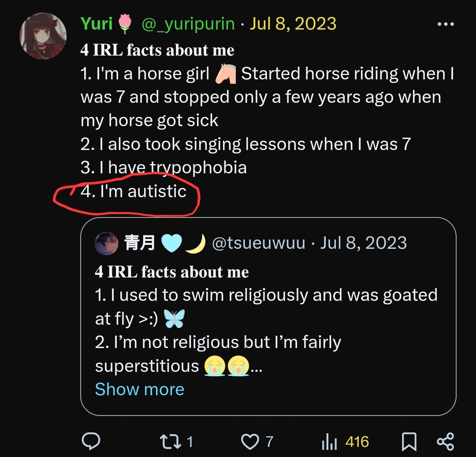This screenshot has width=476, height=457.
Task: Open the quoted tweet's Jul 8, 2023 date
Action: 364,243
